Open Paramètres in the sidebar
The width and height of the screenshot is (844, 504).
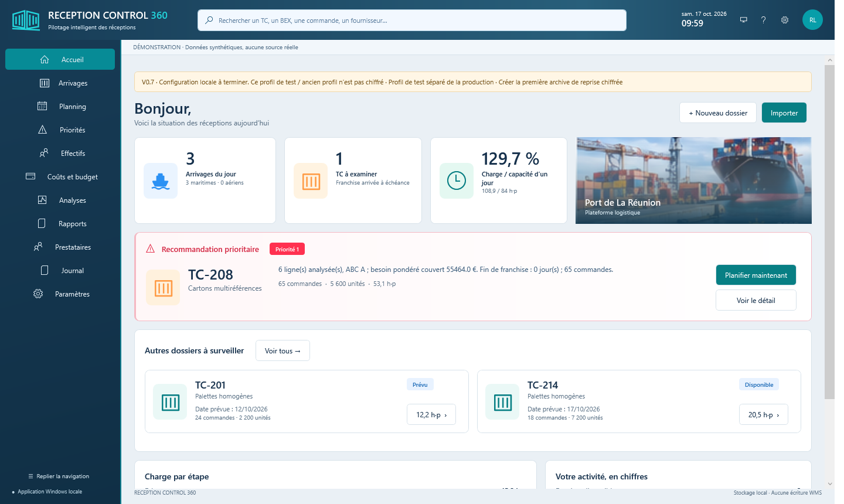[x=60, y=294]
